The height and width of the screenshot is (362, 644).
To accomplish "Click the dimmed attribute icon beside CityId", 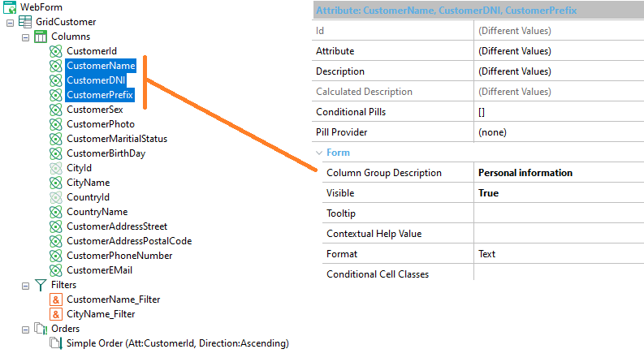I will [x=56, y=168].
